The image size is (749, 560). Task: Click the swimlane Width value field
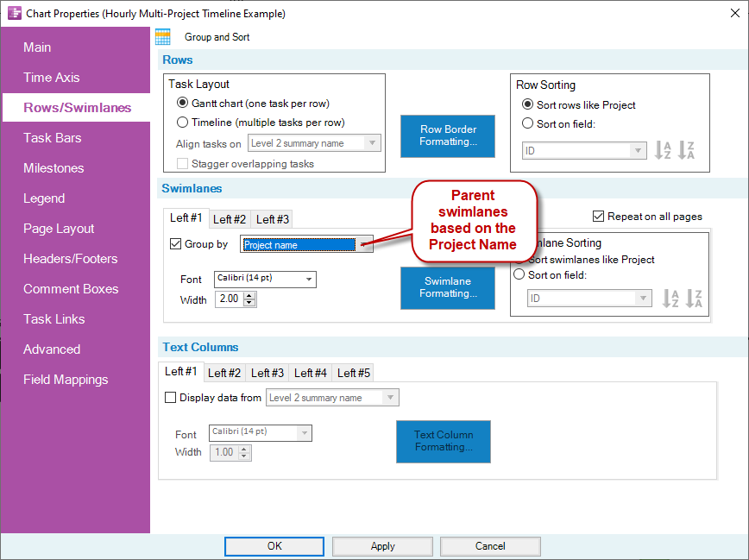[x=230, y=299]
